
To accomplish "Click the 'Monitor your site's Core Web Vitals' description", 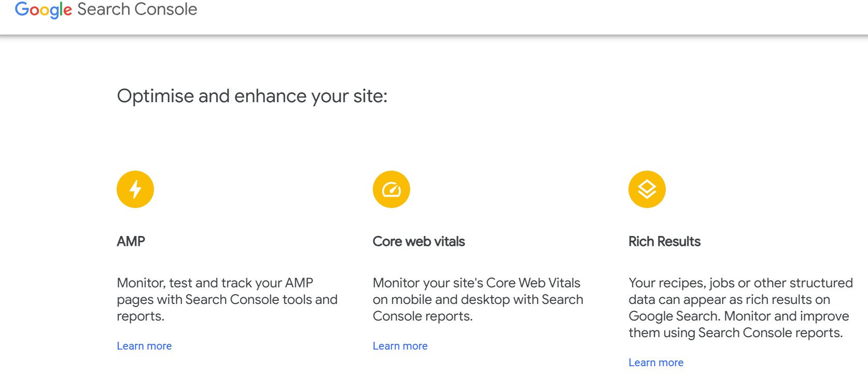I will (x=478, y=299).
